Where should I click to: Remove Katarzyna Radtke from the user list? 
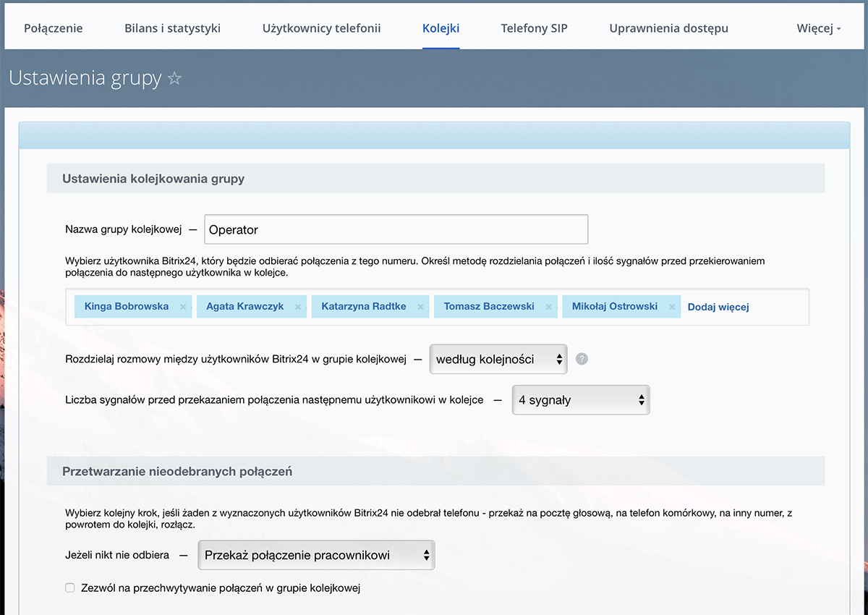pos(420,307)
